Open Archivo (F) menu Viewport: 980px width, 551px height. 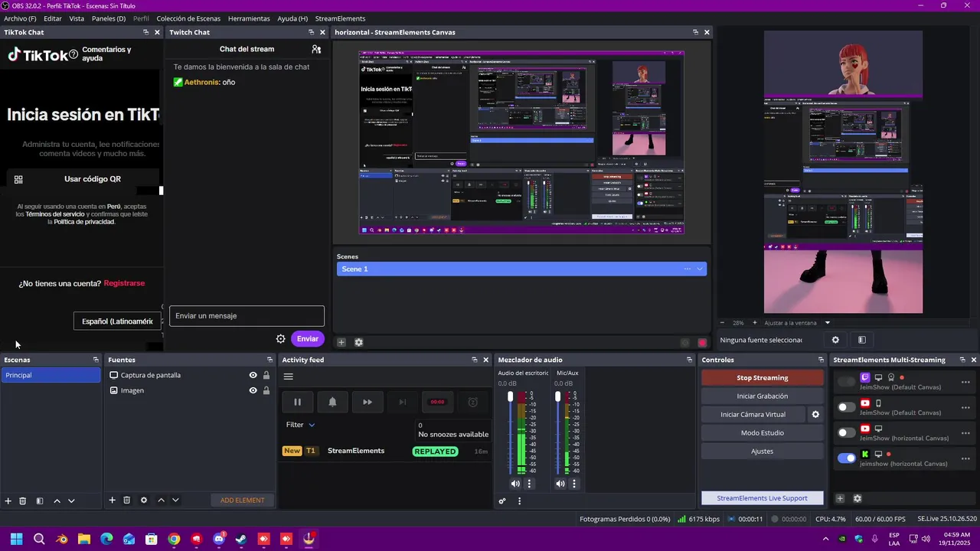click(20, 18)
